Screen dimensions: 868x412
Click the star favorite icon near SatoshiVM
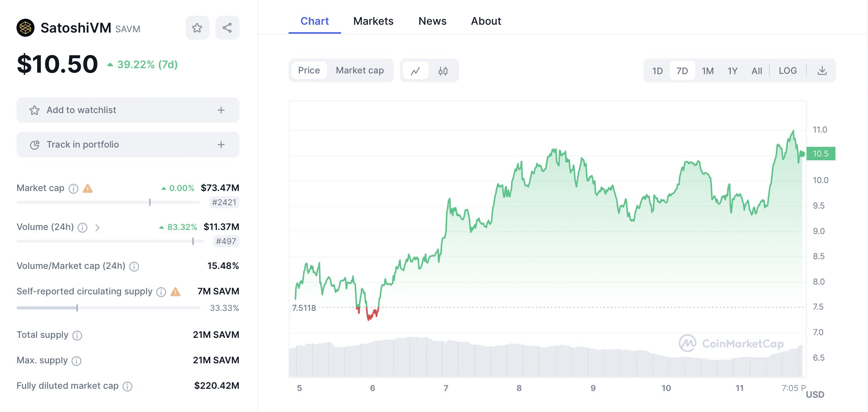tap(197, 28)
